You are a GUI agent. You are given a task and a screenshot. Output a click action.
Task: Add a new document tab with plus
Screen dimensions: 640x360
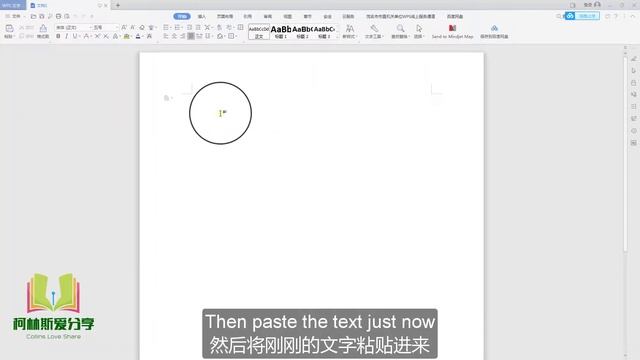(118, 5)
